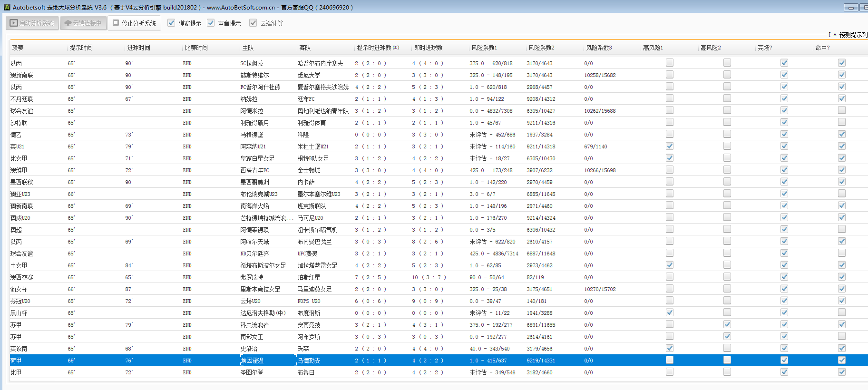868x390 pixels.
Task: Check 命中? box in 球会友谊 阿德米拉 row
Action: pyautogui.click(x=842, y=110)
